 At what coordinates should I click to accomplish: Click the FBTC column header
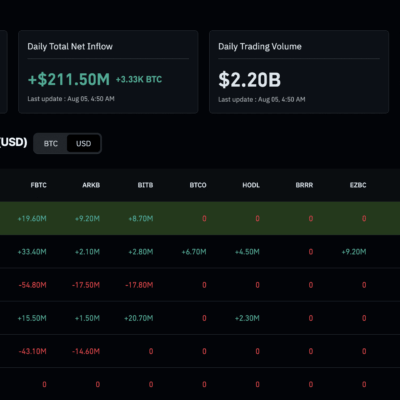tap(39, 185)
